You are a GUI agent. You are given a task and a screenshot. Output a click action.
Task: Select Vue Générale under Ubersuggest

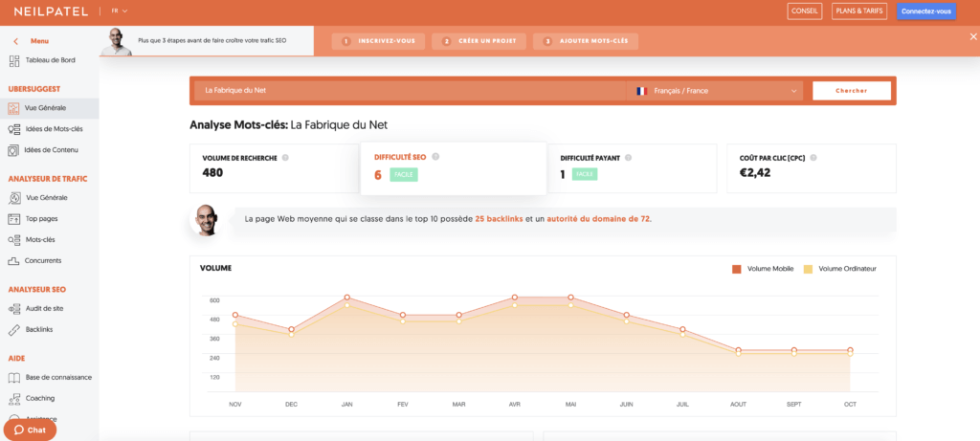[x=45, y=108]
